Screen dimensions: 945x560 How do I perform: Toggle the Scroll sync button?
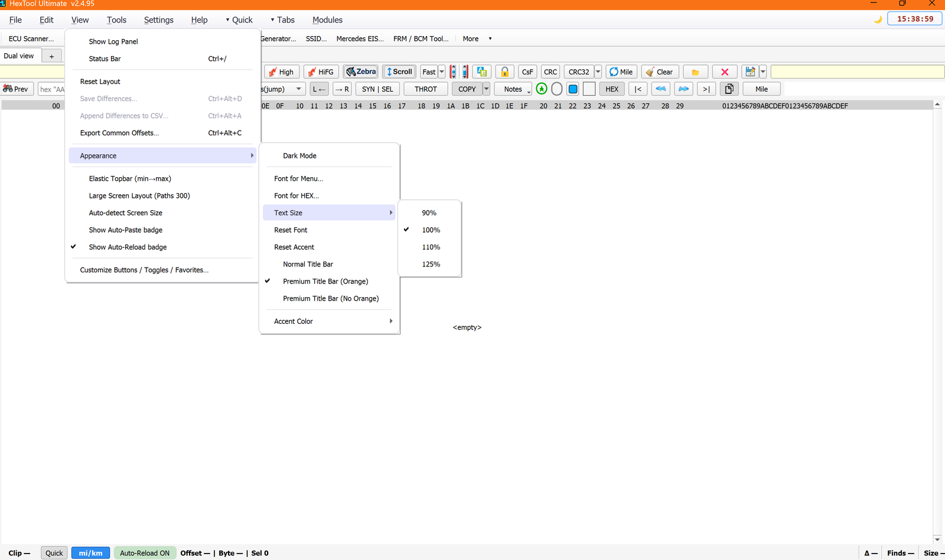[x=399, y=71]
